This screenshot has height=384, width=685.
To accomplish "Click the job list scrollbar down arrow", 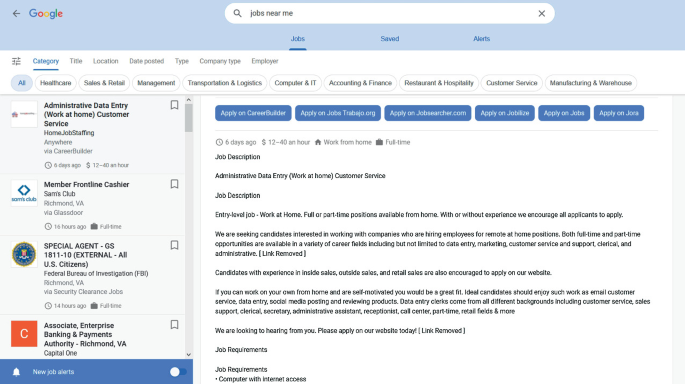I will [189, 355].
